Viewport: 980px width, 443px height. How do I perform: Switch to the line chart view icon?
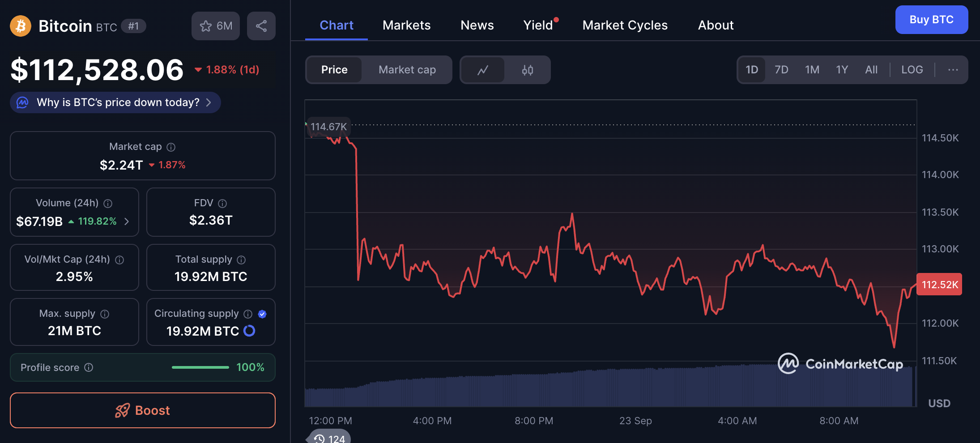pos(482,70)
